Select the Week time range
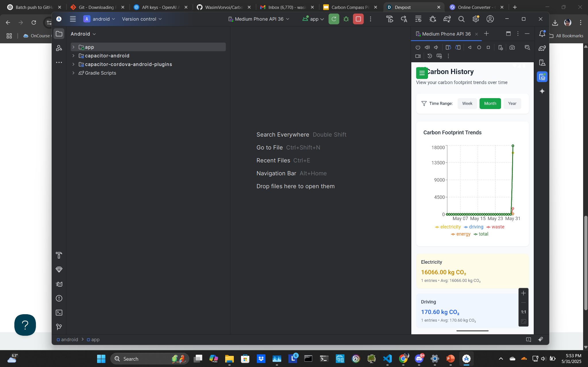 point(467,104)
